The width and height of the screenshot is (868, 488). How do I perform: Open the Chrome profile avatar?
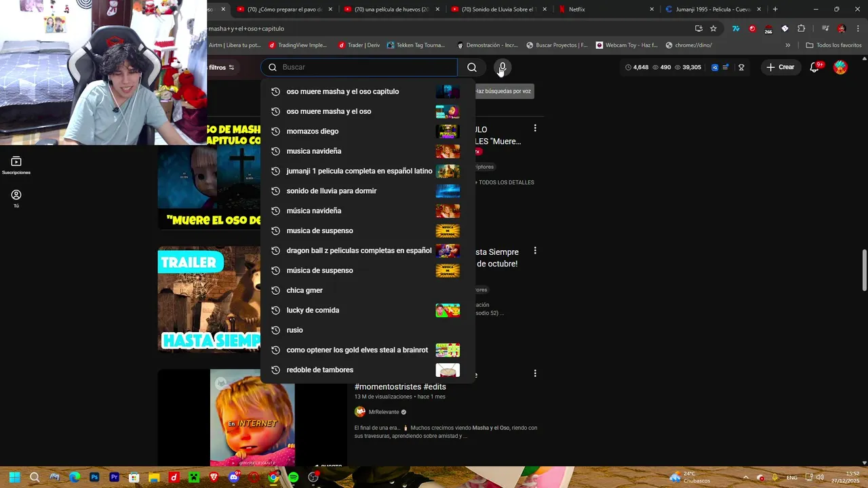(x=842, y=28)
